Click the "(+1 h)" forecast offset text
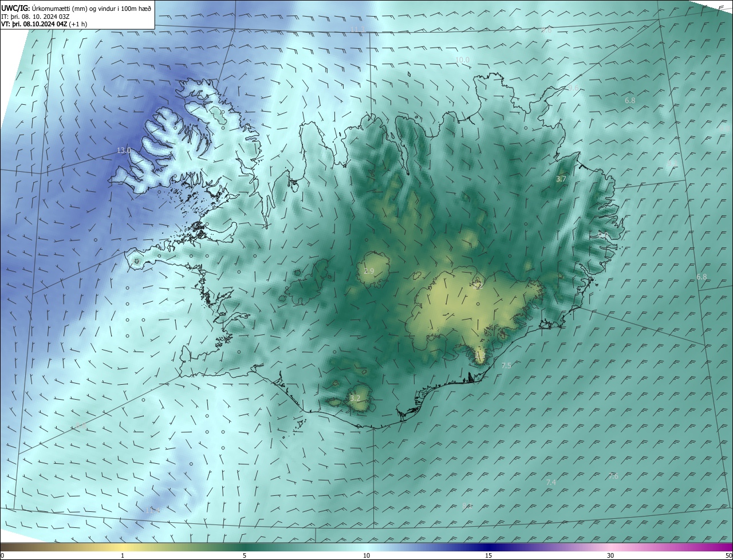733x560 pixels. [79, 24]
